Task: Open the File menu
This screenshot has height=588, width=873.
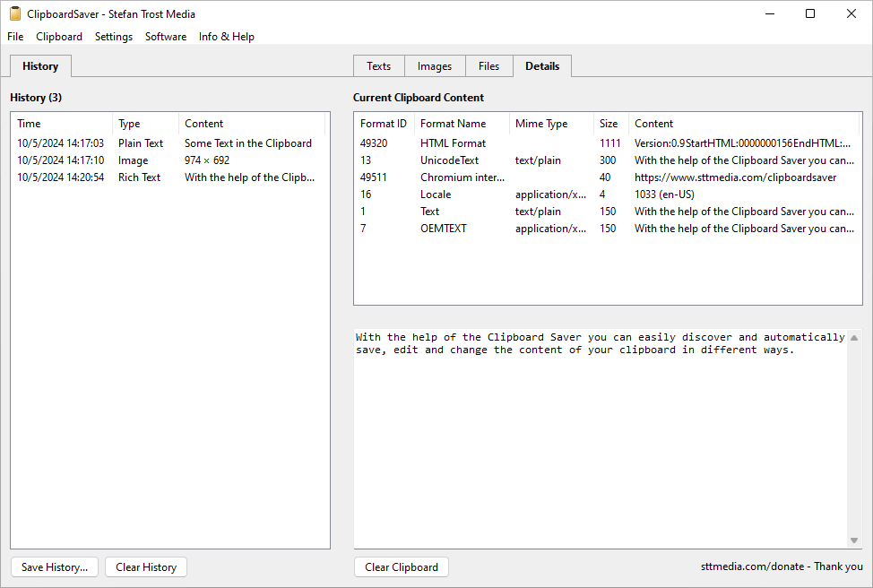Action: coord(15,37)
